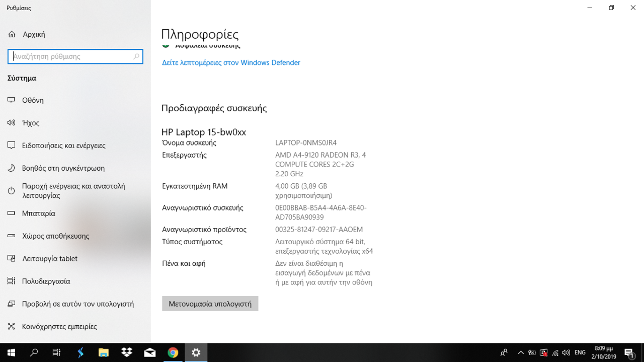Open volume speaker icon in tray
This screenshot has width=644, height=362.
click(x=567, y=352)
